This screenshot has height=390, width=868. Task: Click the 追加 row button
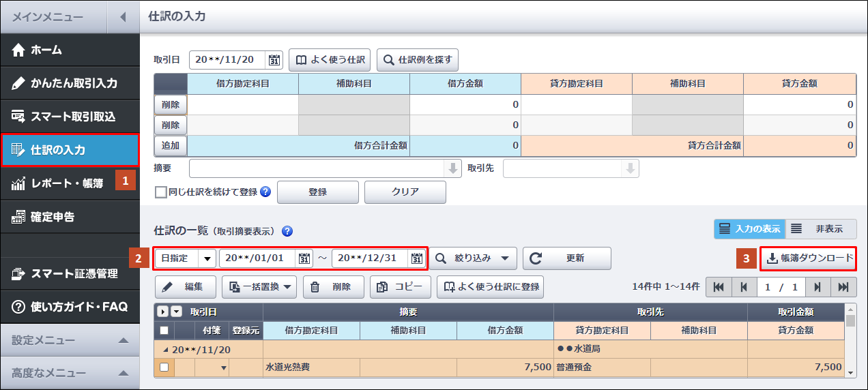pyautogui.click(x=171, y=145)
